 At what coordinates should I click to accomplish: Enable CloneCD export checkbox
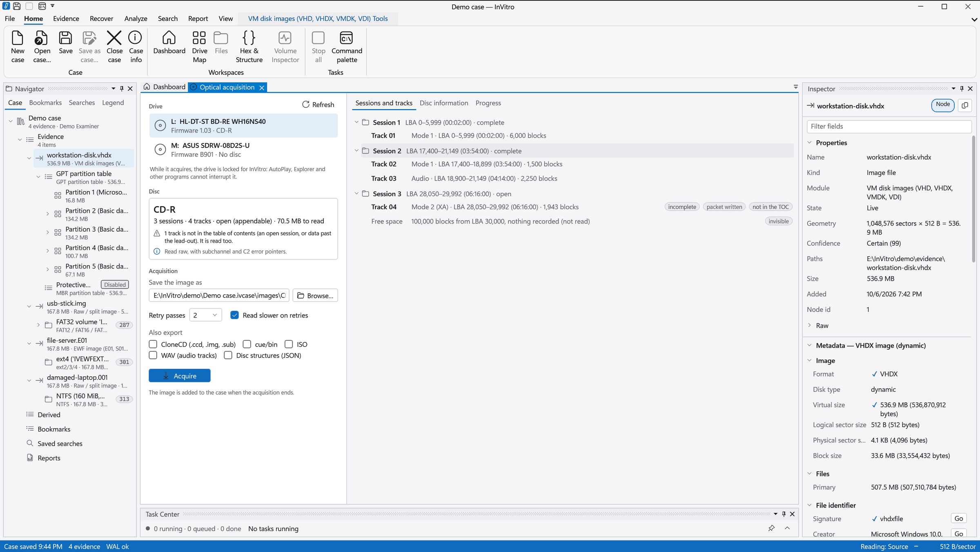153,344
